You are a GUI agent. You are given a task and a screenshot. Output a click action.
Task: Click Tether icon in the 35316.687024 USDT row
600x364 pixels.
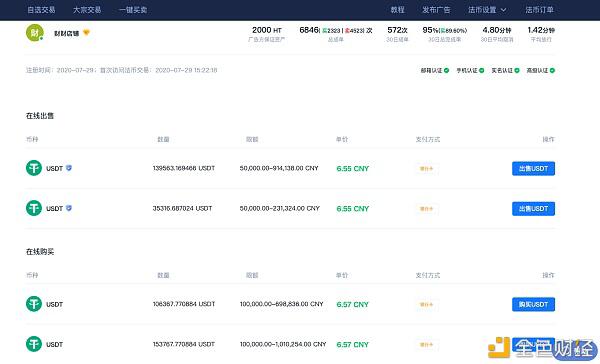(34, 208)
